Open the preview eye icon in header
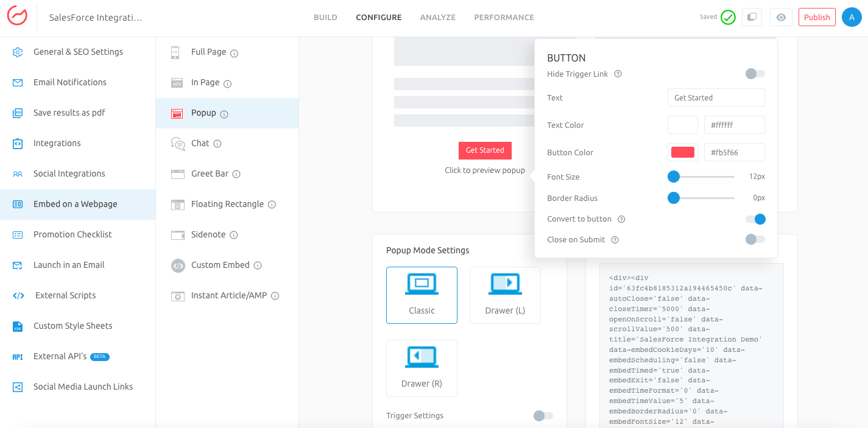The height and width of the screenshot is (428, 868). (x=781, y=17)
